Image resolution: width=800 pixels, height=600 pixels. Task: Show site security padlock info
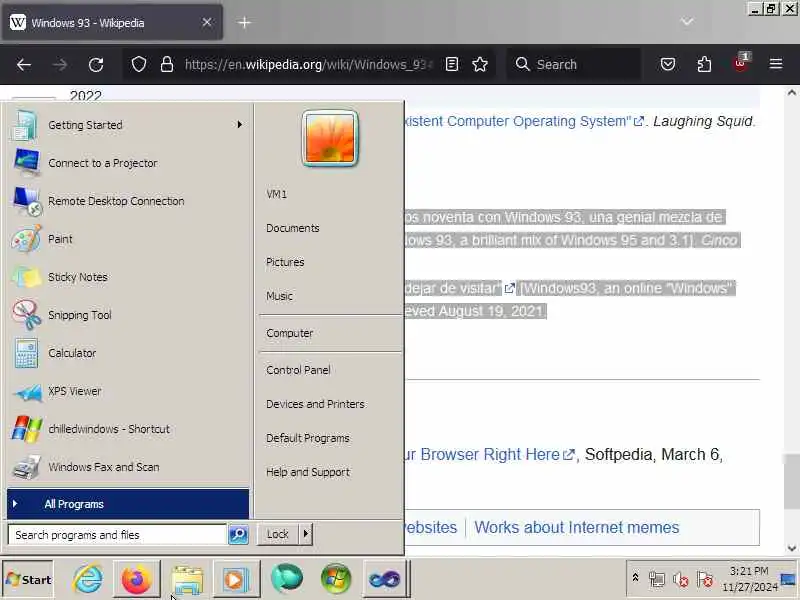point(166,64)
